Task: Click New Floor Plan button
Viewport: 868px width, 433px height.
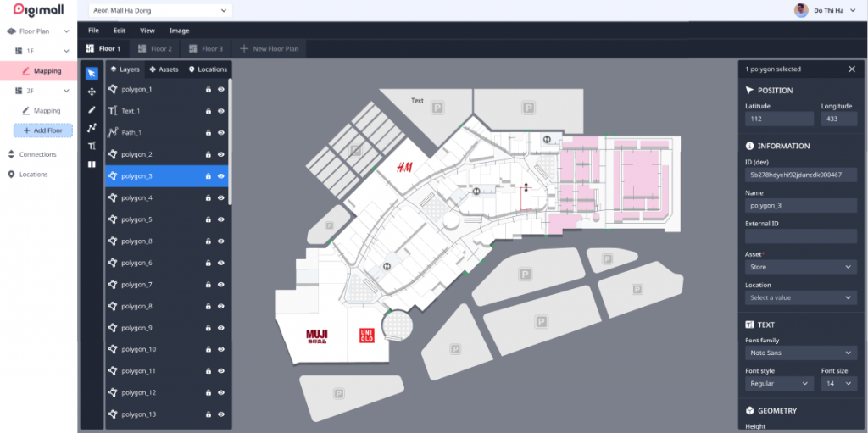Action: pyautogui.click(x=270, y=49)
